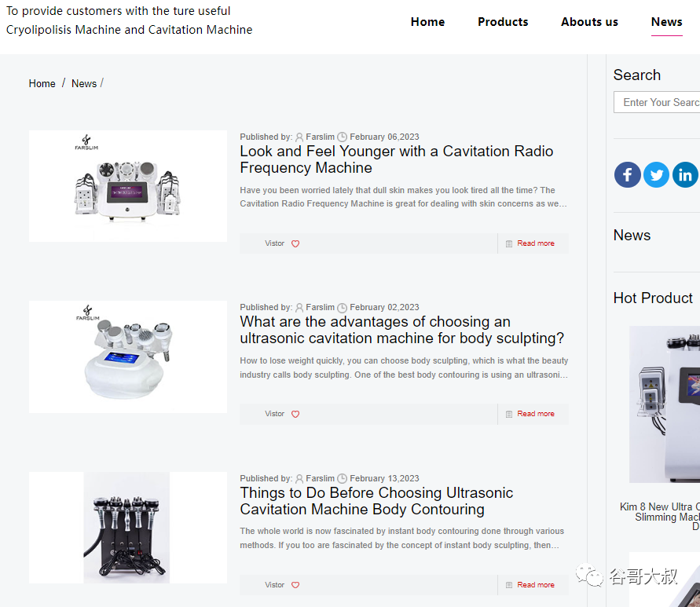Open the Products navigation menu item
The width and height of the screenshot is (700, 607).
click(x=503, y=22)
